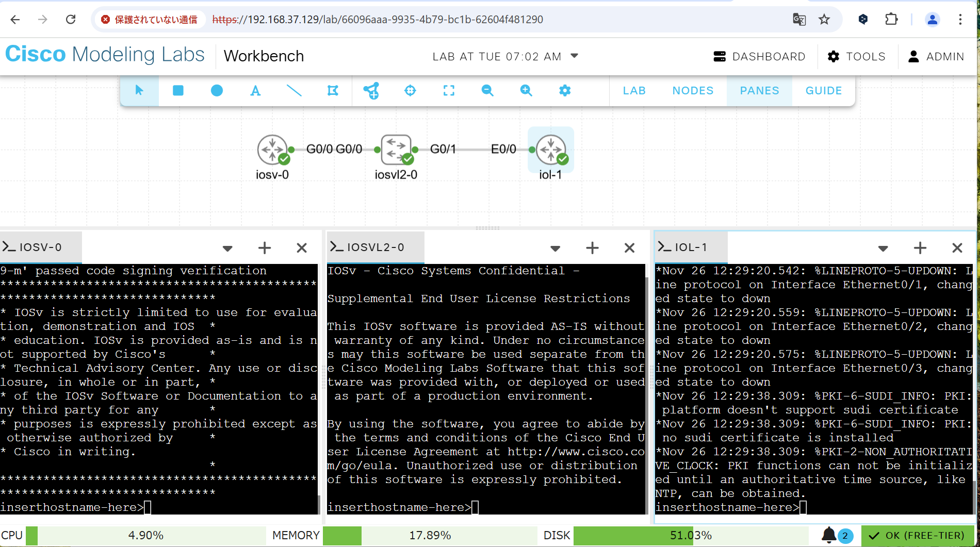Click the Cisco Modeling Labs logo

(105, 55)
